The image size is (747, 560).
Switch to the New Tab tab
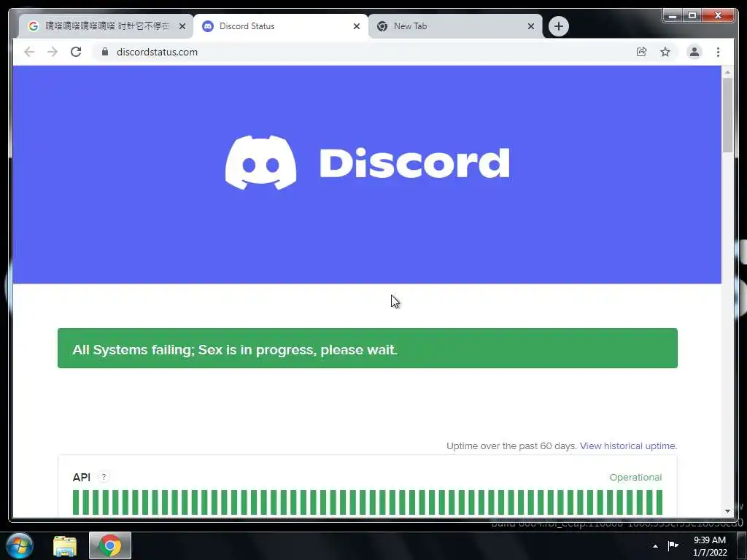[455, 26]
